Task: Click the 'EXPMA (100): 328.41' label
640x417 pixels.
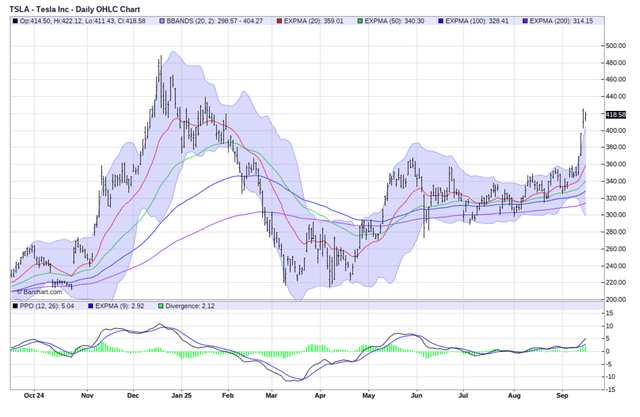Action: 477,21
